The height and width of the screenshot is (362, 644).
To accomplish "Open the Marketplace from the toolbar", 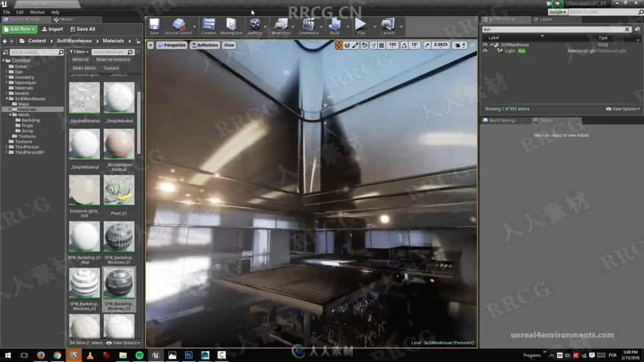I will 231,25.
